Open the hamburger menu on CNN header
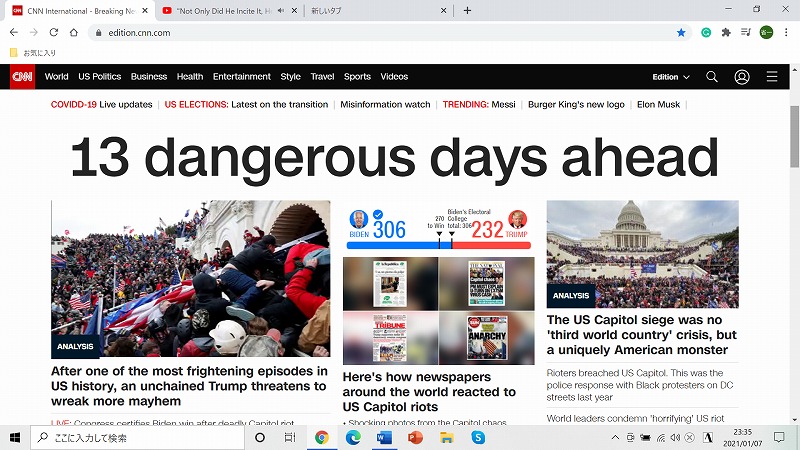The height and width of the screenshot is (450, 800). click(772, 77)
